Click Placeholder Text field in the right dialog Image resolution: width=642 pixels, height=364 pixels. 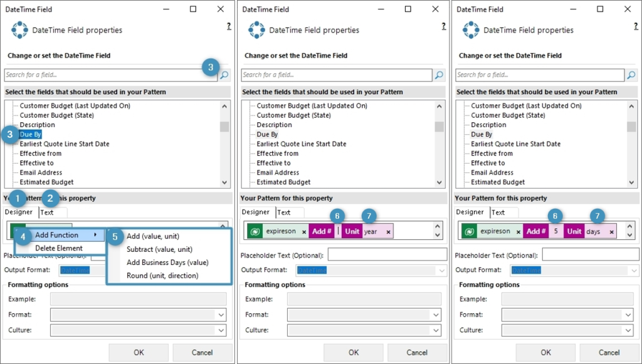[591, 254]
